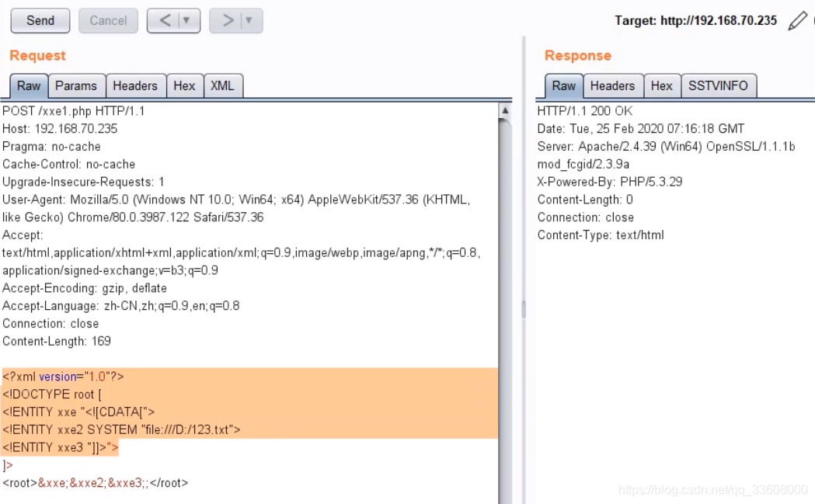Click the Content-Length: 0 response line
The height and width of the screenshot is (504, 815).
585,200
